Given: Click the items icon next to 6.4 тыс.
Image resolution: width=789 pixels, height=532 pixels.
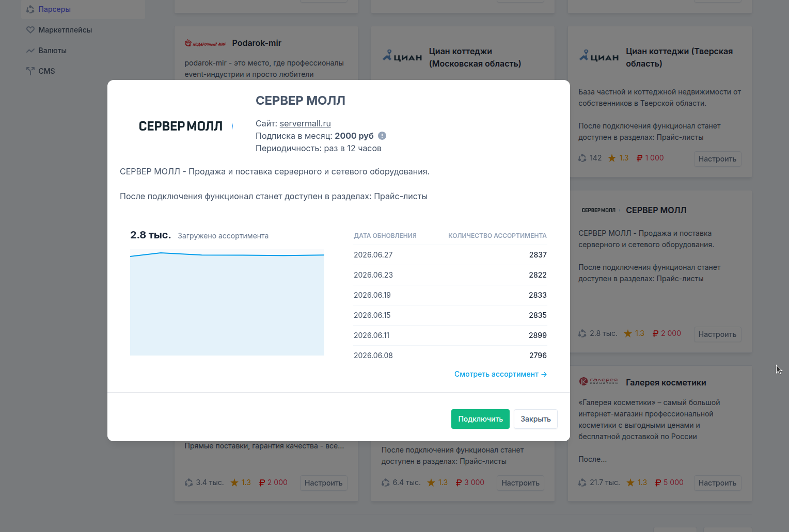Looking at the screenshot, I should [386, 482].
